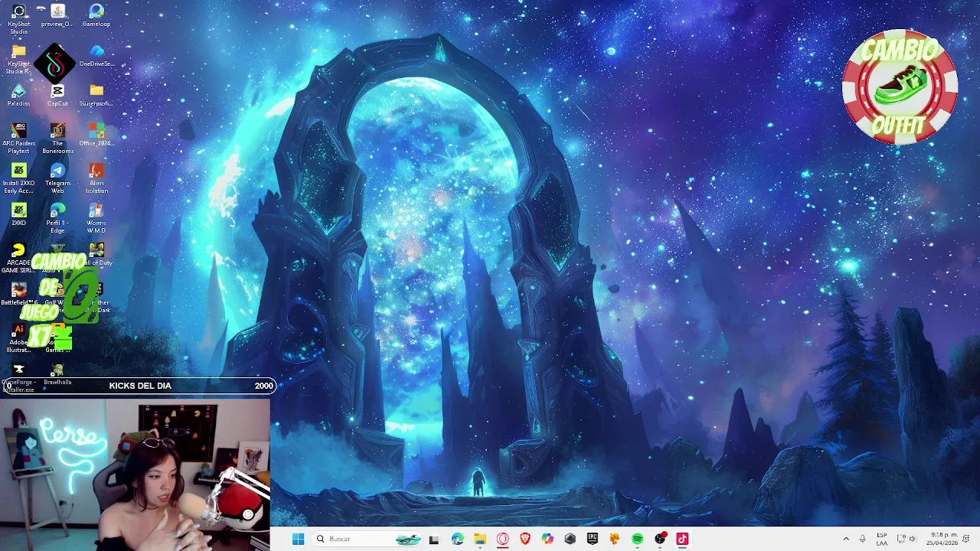
Task: Open the Copilot taskbar icon
Action: click(x=547, y=539)
